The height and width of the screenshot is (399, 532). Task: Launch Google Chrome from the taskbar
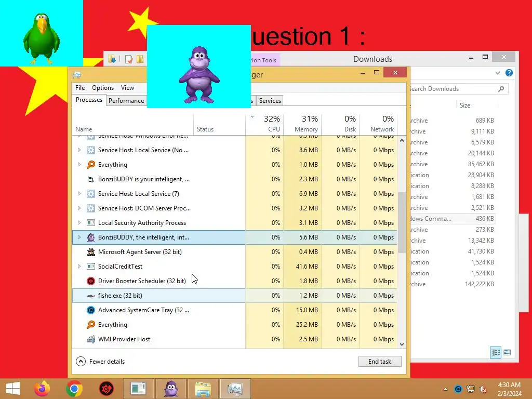pyautogui.click(x=74, y=389)
